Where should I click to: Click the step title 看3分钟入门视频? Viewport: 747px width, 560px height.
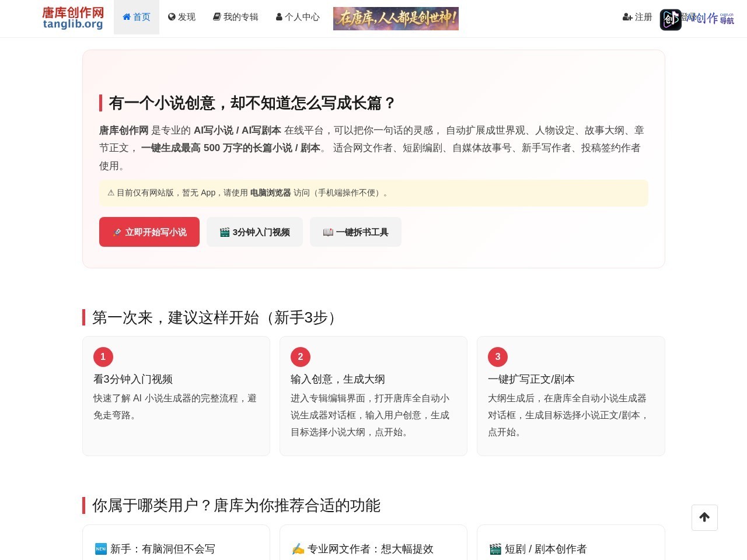tap(133, 379)
